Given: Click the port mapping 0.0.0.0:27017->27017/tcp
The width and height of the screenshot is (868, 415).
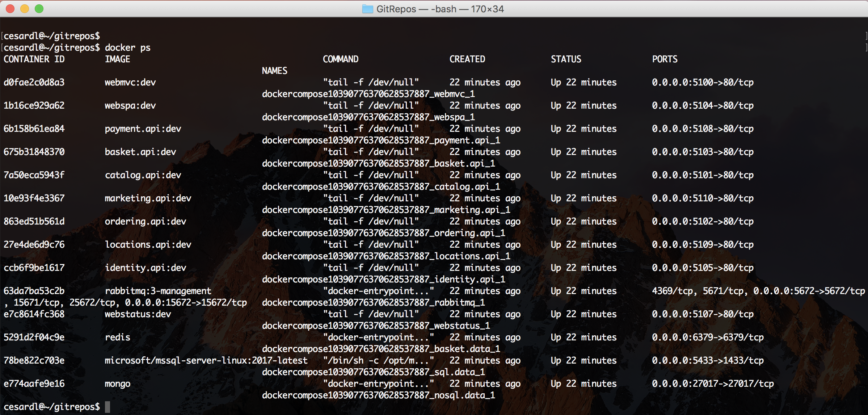Looking at the screenshot, I should point(713,383).
